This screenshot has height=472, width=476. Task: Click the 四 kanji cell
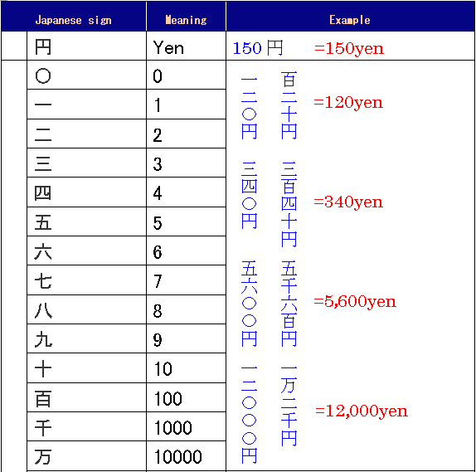[86, 192]
